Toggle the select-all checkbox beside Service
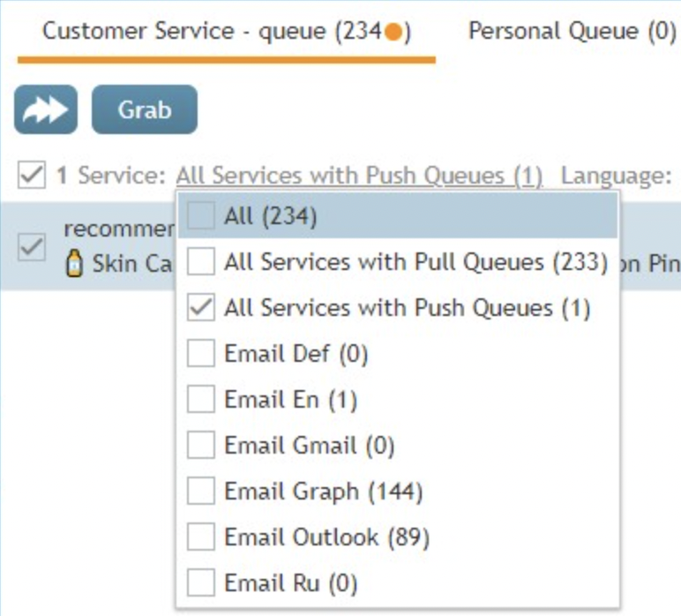 tap(31, 176)
